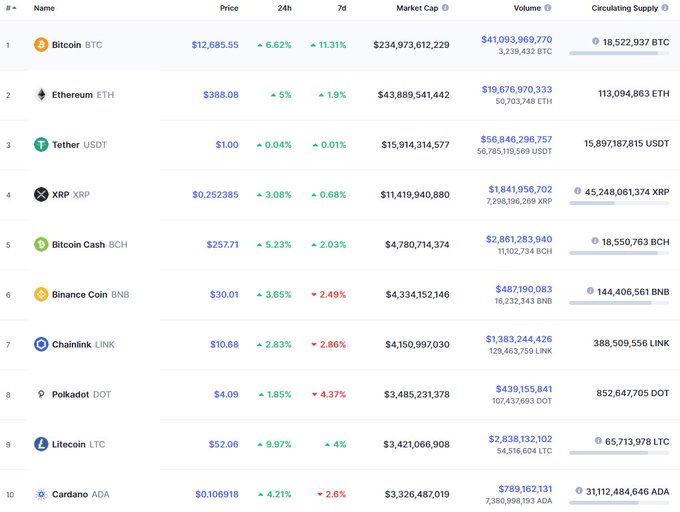
Task: Click the Bitcoin Cash supply progress bar
Action: (x=619, y=253)
